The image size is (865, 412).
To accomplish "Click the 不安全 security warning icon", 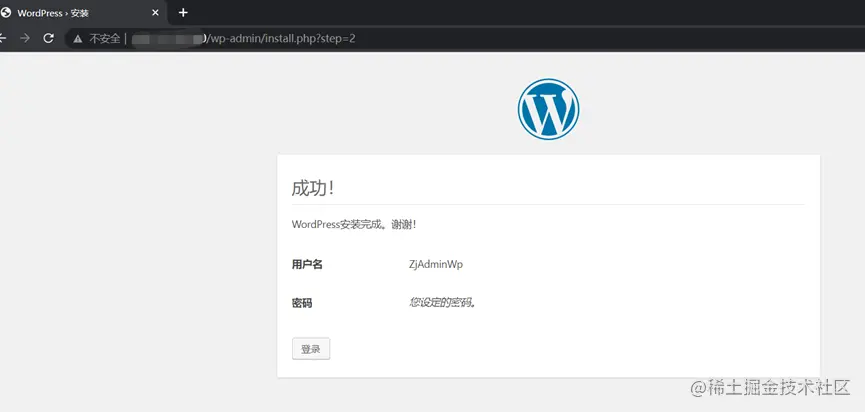I will click(x=78, y=39).
